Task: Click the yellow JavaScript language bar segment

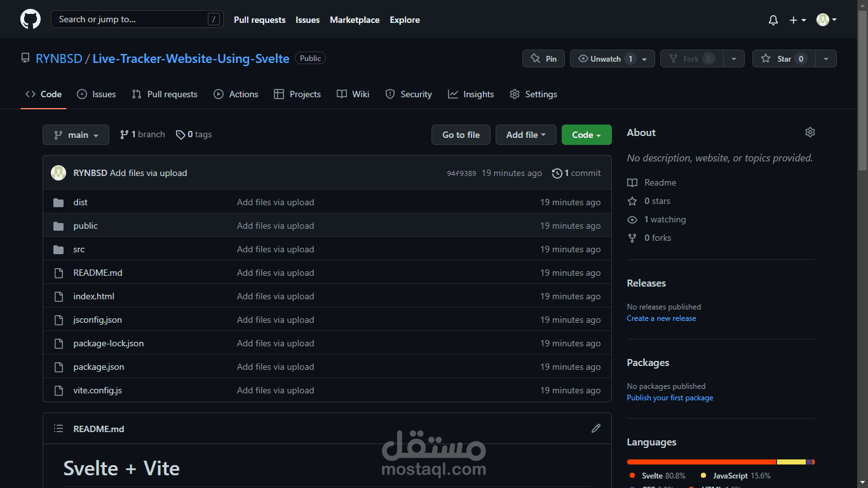Action: pyautogui.click(x=791, y=462)
